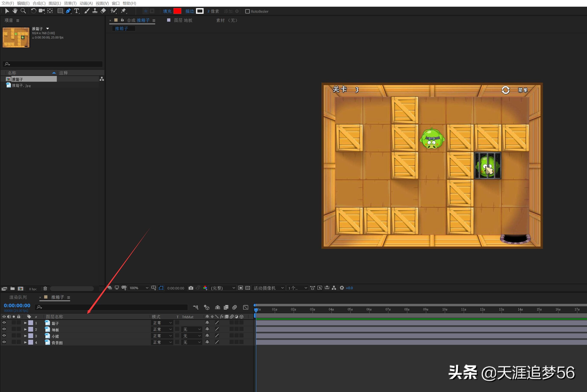
Task: Select 推箱子.jpg in project list
Action: point(21,85)
